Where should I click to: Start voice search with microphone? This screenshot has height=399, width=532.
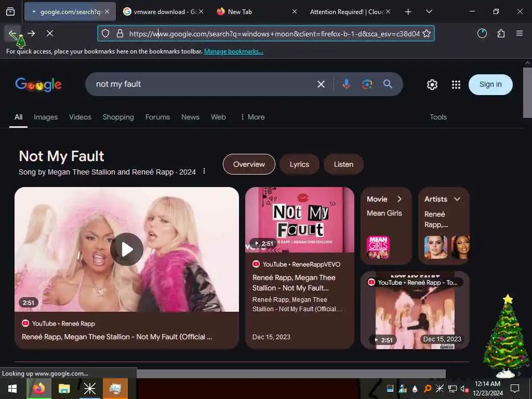[346, 84]
